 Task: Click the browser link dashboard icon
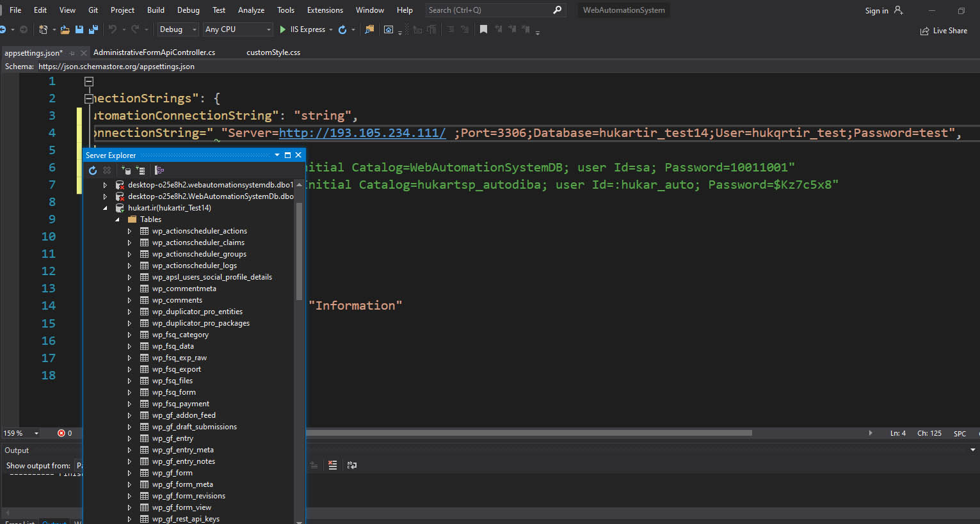[x=389, y=29]
